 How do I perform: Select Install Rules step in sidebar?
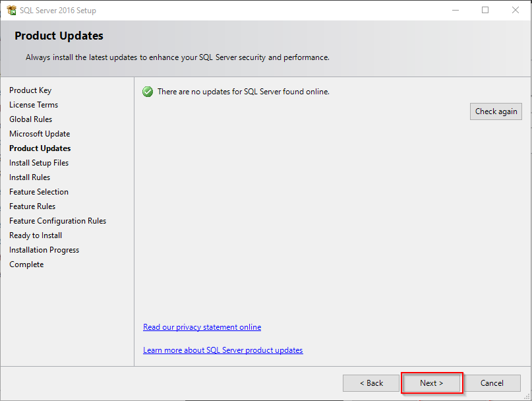pyautogui.click(x=30, y=177)
